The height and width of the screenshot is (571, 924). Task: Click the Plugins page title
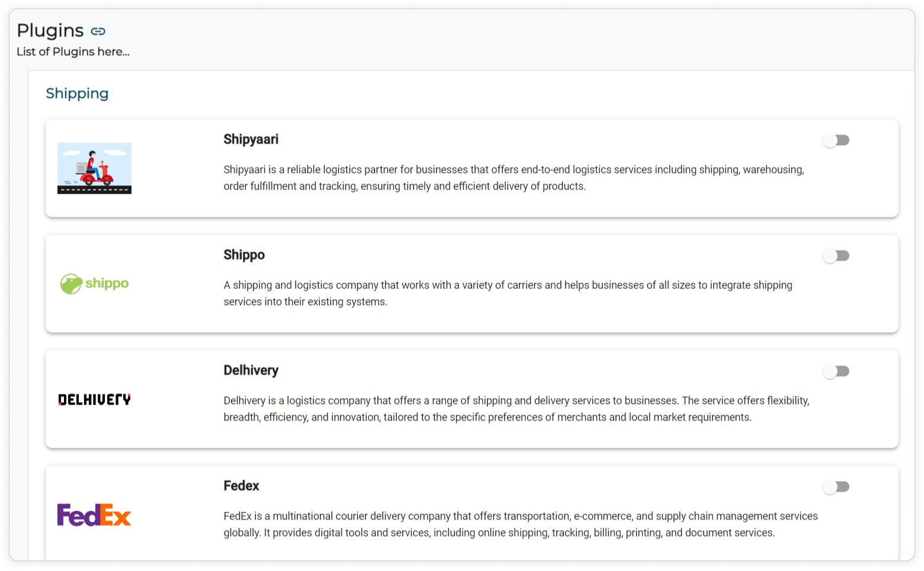click(50, 30)
